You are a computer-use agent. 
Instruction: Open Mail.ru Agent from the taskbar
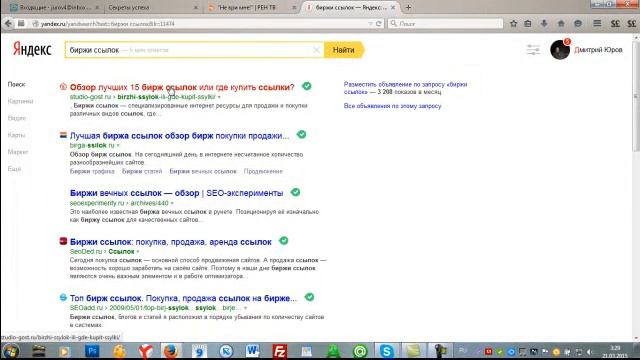point(360,351)
